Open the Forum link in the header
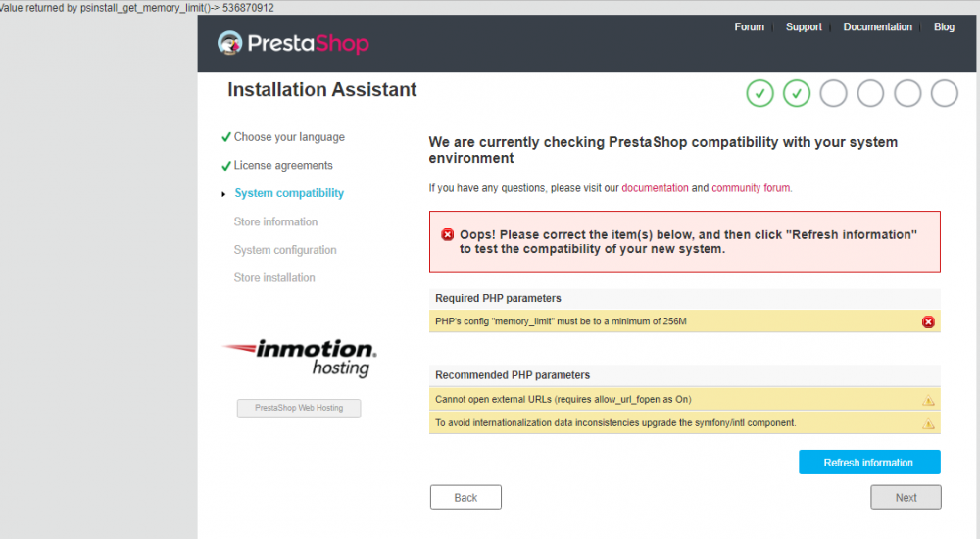Screen dimensions: 980x539 (x=749, y=26)
